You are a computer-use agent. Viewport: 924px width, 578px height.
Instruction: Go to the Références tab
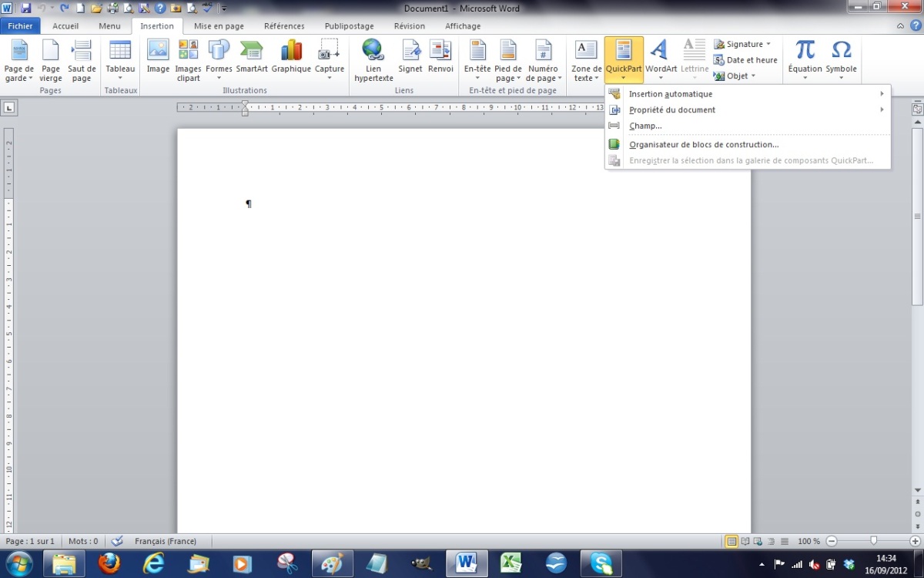[x=284, y=26]
